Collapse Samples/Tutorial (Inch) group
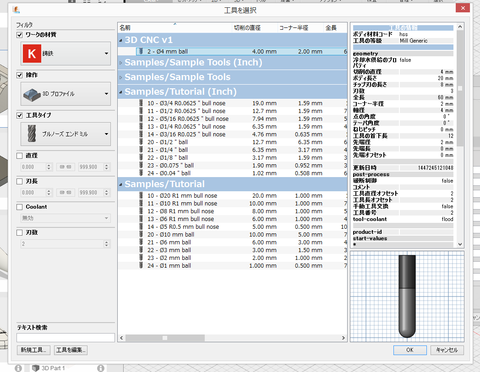Image resolution: width=480 pixels, height=372 pixels. click(x=121, y=92)
